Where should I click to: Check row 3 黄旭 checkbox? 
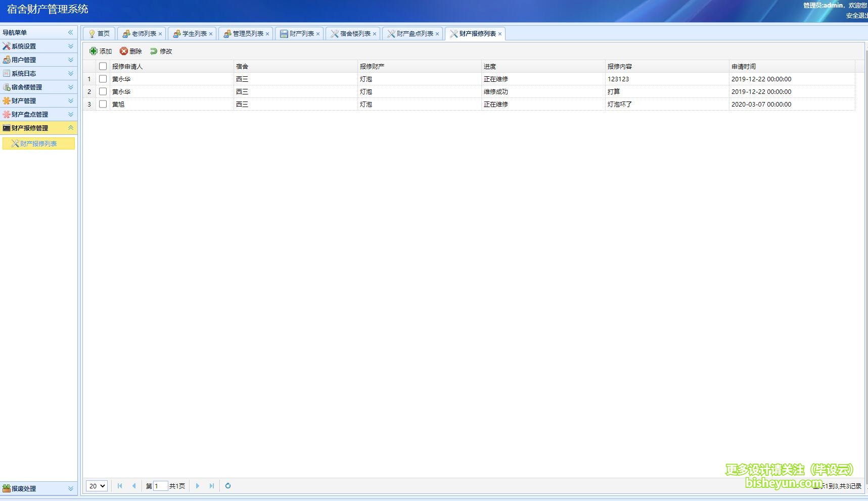[103, 104]
